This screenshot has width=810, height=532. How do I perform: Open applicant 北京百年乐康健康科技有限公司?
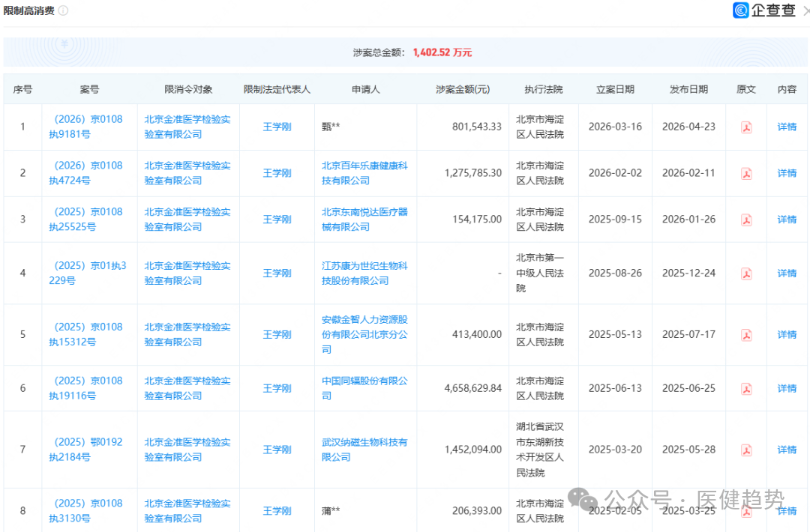pyautogui.click(x=364, y=173)
